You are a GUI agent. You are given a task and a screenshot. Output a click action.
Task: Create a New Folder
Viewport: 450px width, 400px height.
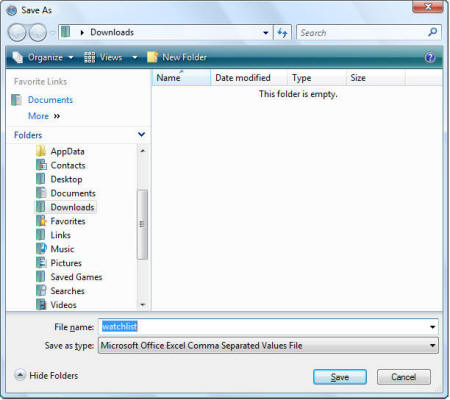click(177, 57)
